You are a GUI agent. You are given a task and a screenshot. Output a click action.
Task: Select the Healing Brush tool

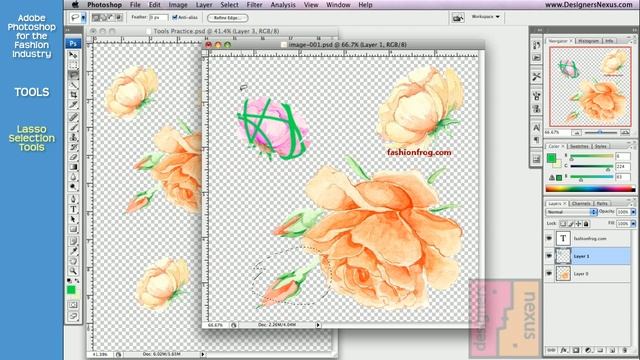click(73, 118)
